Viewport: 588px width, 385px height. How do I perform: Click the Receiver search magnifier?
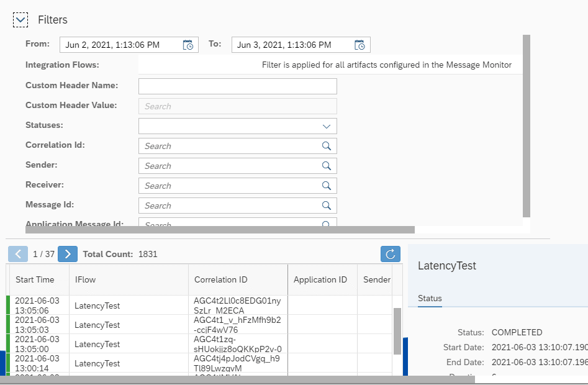(x=326, y=186)
